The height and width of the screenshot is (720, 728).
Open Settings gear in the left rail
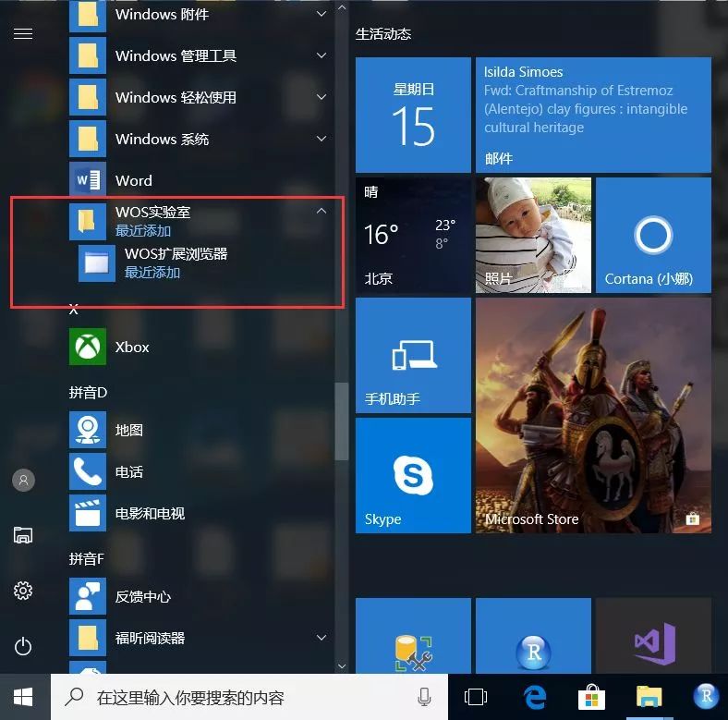[x=23, y=591]
